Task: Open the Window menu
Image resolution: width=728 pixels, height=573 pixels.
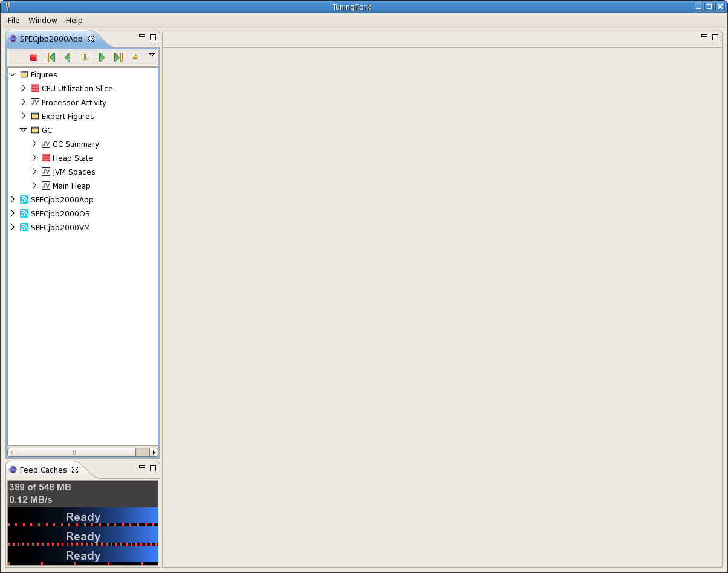Action: click(x=42, y=21)
